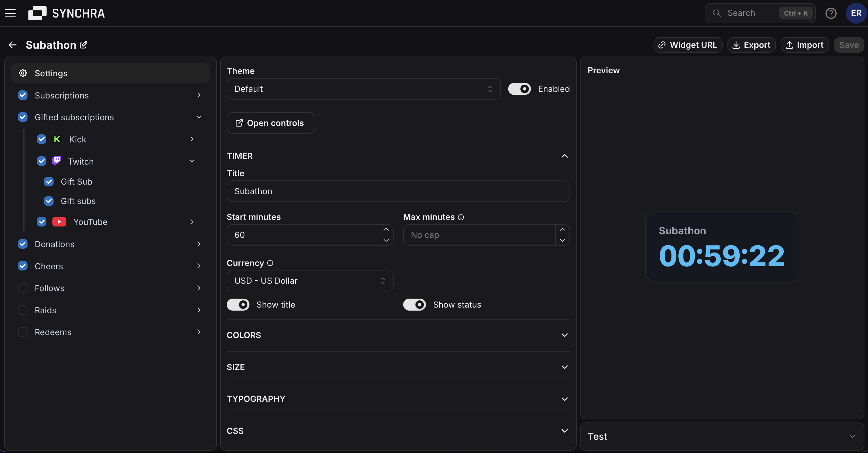Collapse the TIMER section
Image resolution: width=868 pixels, height=453 pixels.
click(x=564, y=156)
